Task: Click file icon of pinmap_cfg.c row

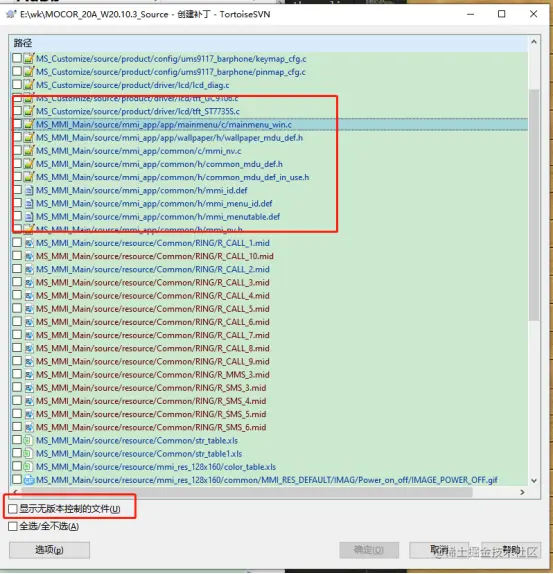Action: [x=29, y=72]
